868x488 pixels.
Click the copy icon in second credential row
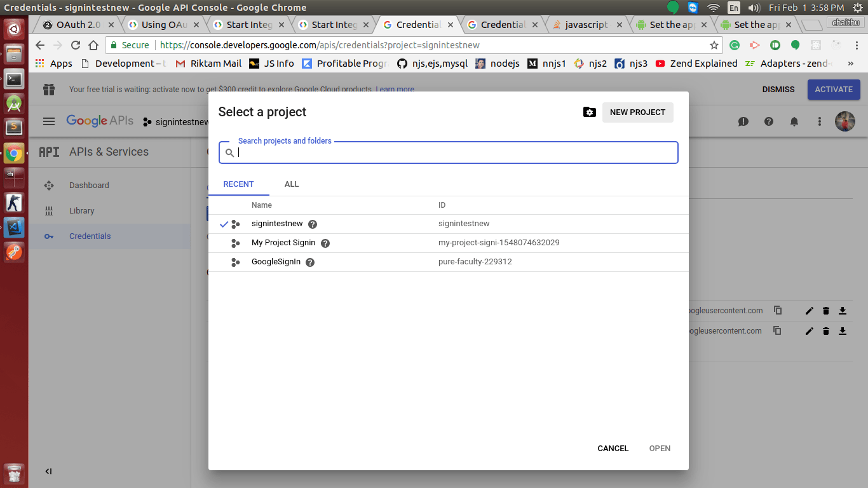(x=777, y=331)
